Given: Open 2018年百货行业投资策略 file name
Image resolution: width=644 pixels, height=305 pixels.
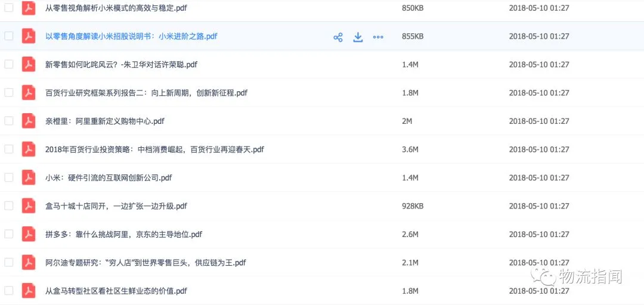Looking at the screenshot, I should (154, 150).
